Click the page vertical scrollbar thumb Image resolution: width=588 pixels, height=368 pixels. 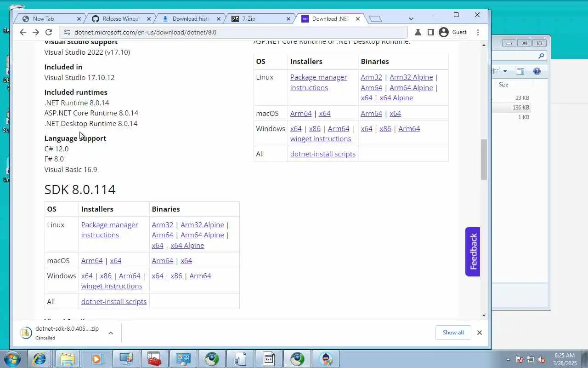tap(484, 159)
